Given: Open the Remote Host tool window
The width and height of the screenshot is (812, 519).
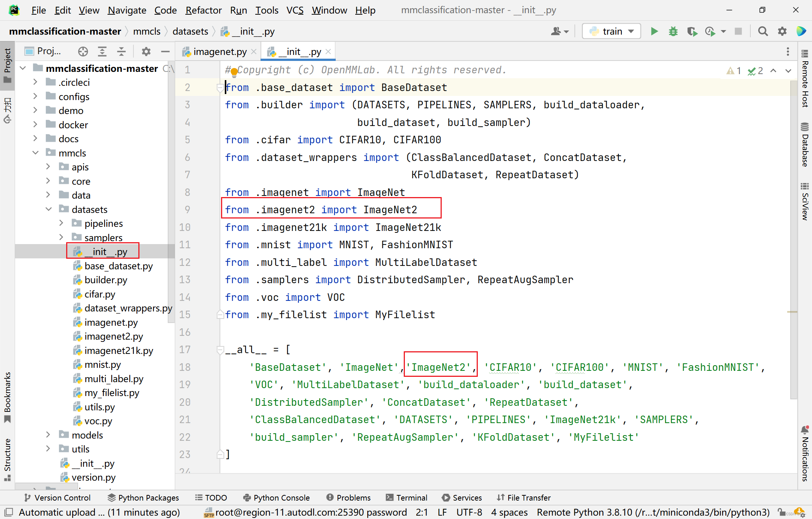Looking at the screenshot, I should click(x=804, y=78).
